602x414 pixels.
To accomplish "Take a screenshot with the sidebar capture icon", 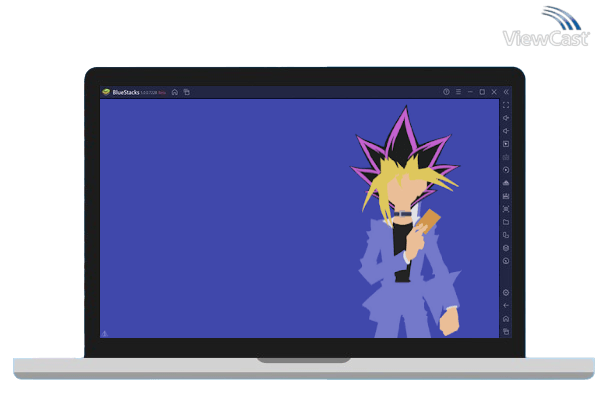I will (x=506, y=209).
